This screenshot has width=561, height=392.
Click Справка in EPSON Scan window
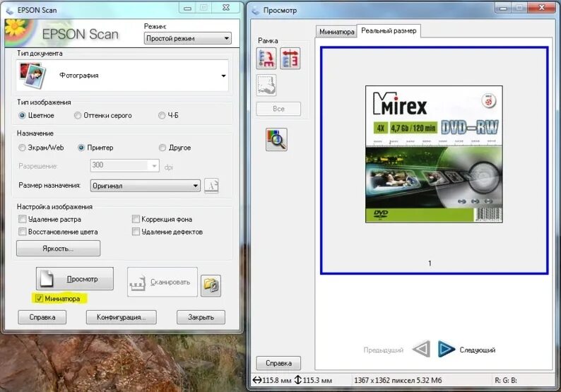(42, 317)
